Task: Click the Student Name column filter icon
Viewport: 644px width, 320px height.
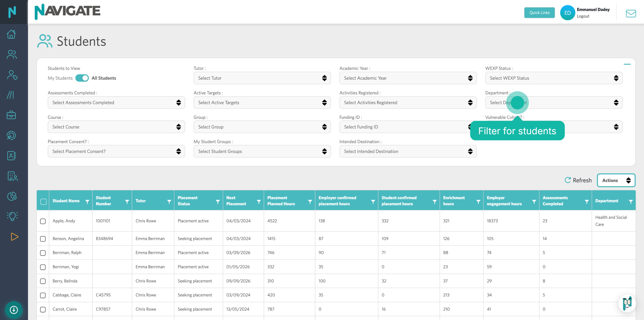Action: click(87, 202)
